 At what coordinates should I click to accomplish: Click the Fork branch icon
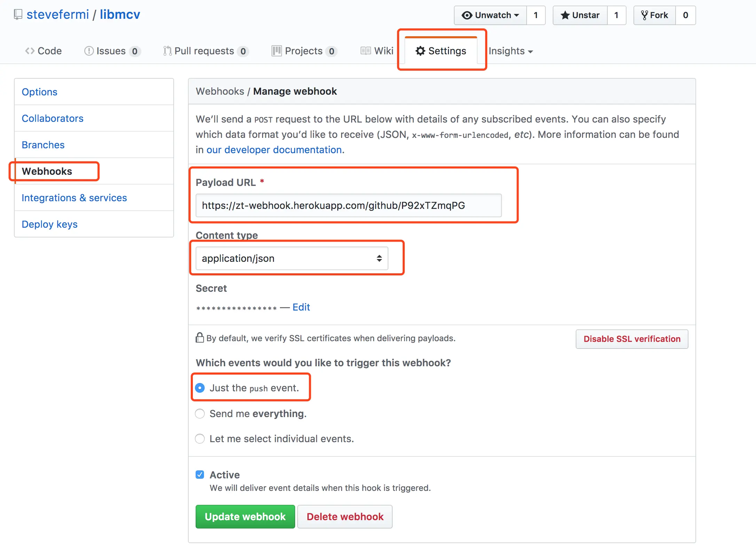coord(644,15)
